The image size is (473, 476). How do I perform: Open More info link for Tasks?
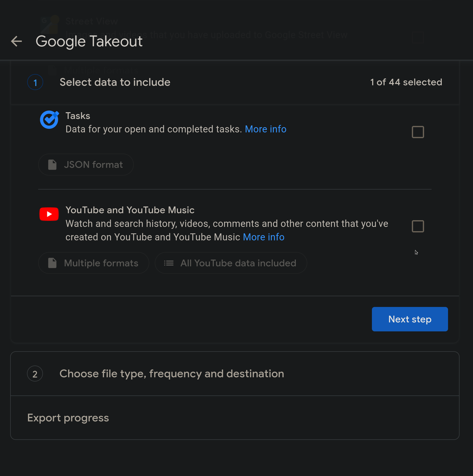[x=266, y=129]
